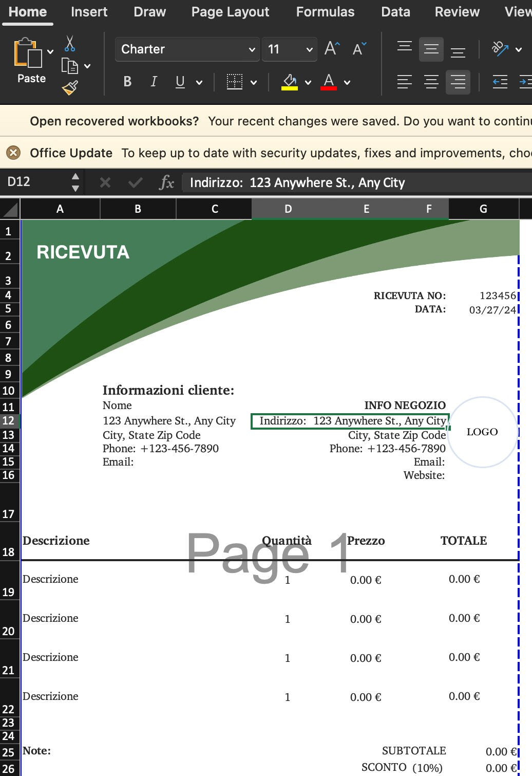Image resolution: width=532 pixels, height=776 pixels.
Task: Click the Copy icon
Action: tap(69, 66)
